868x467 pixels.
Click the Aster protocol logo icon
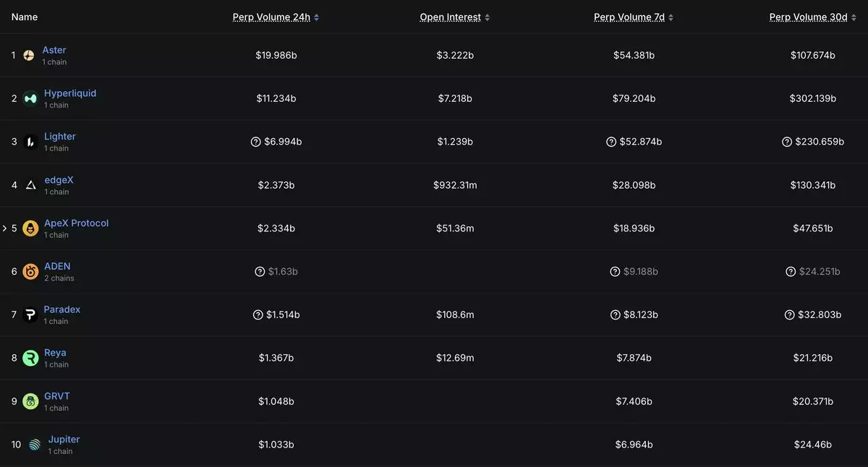point(29,56)
